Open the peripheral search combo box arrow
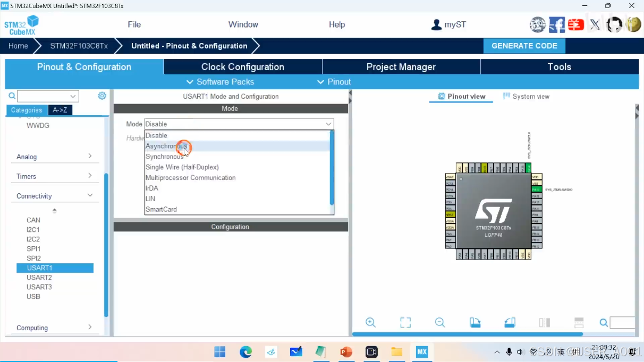 (73, 96)
